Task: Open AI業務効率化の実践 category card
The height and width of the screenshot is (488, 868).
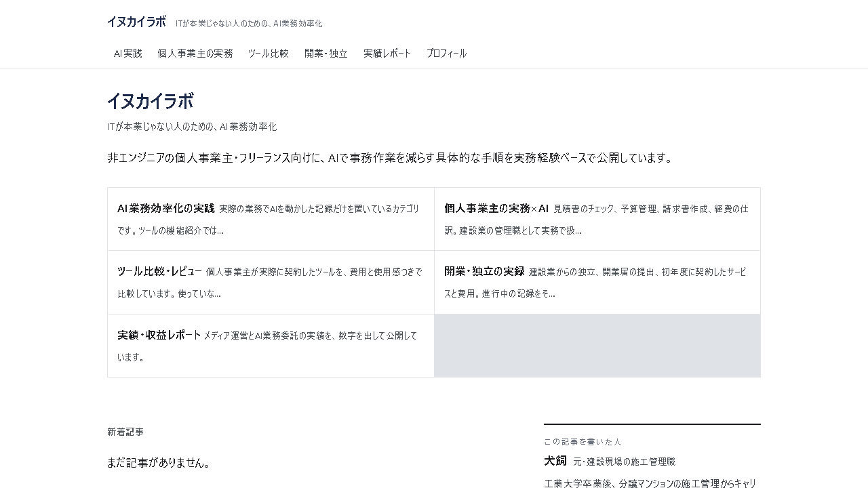Action: [271, 219]
